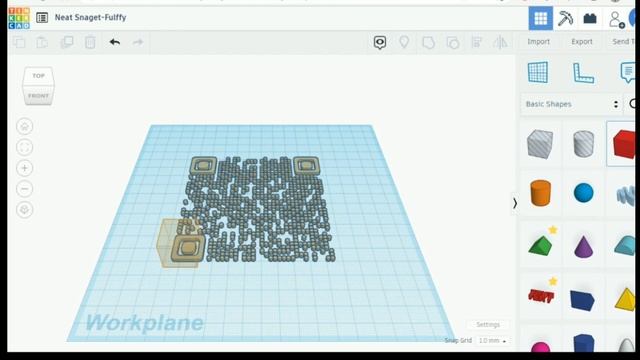Pick the yellow Pyramid shape
This screenshot has height=360, width=640.
click(x=625, y=299)
